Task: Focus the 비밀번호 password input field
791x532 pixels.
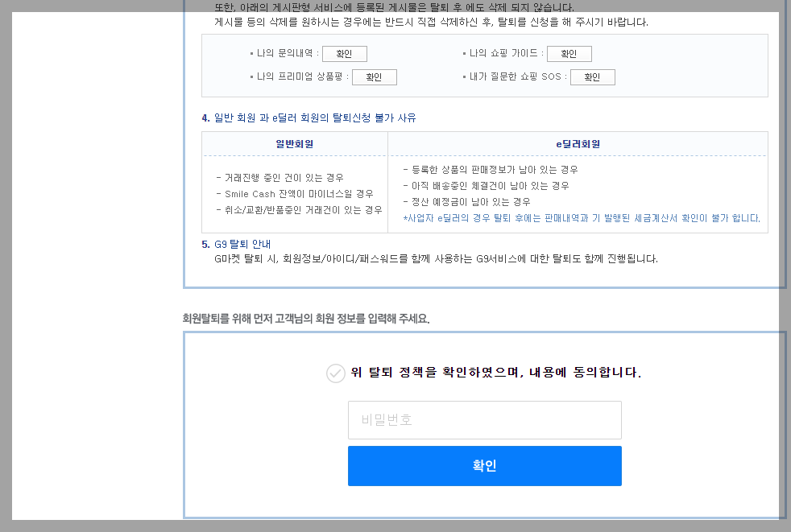Action: [484, 420]
